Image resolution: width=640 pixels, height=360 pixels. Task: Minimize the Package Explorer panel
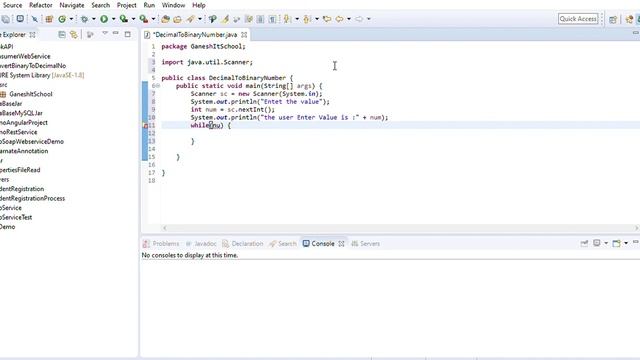click(116, 33)
